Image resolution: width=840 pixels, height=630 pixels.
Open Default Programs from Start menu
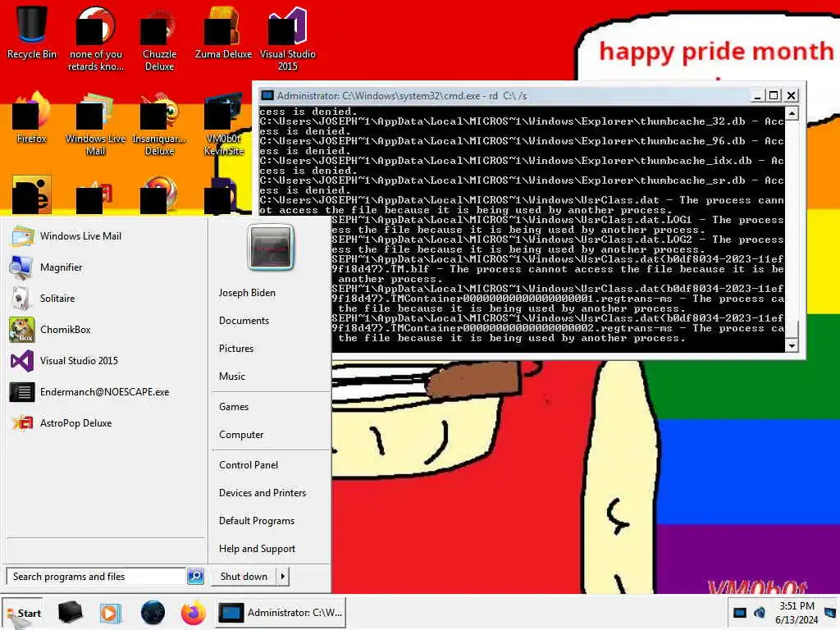[x=257, y=521]
